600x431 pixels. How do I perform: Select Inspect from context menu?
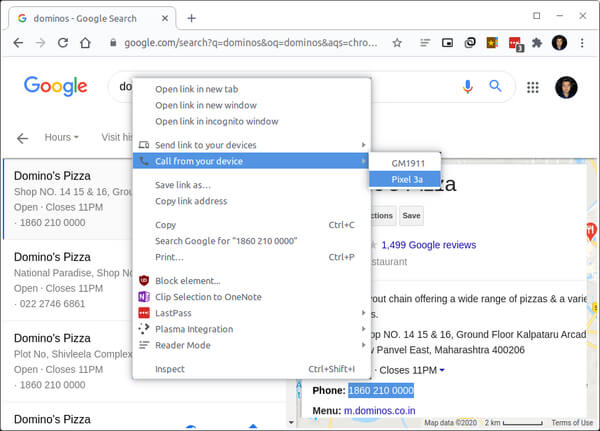tap(252, 369)
